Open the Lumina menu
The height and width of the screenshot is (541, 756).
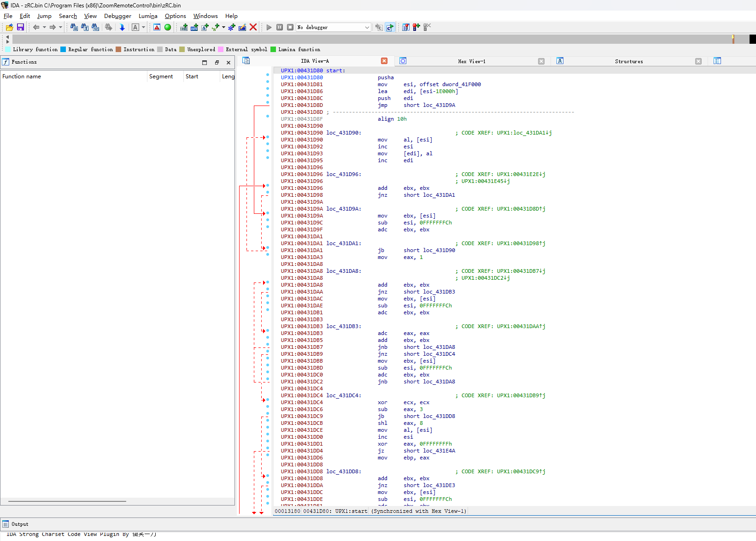148,16
